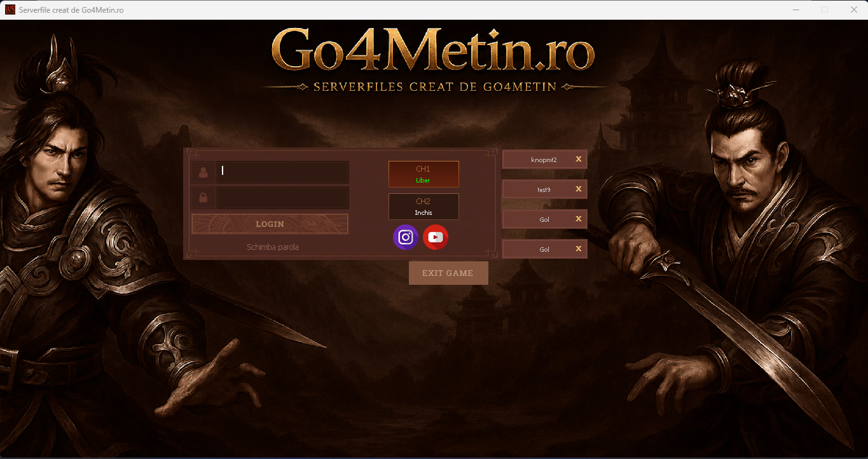The width and height of the screenshot is (868, 459).
Task: Open the YouTube link icon
Action: [436, 237]
